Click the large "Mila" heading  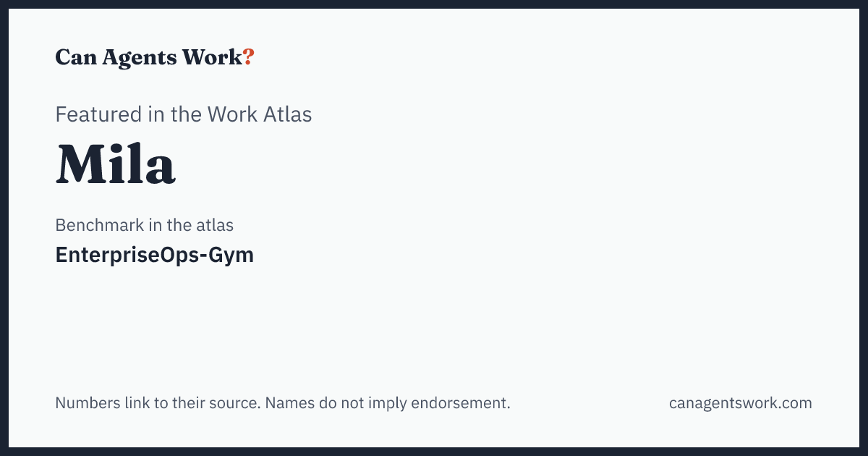pos(116,164)
